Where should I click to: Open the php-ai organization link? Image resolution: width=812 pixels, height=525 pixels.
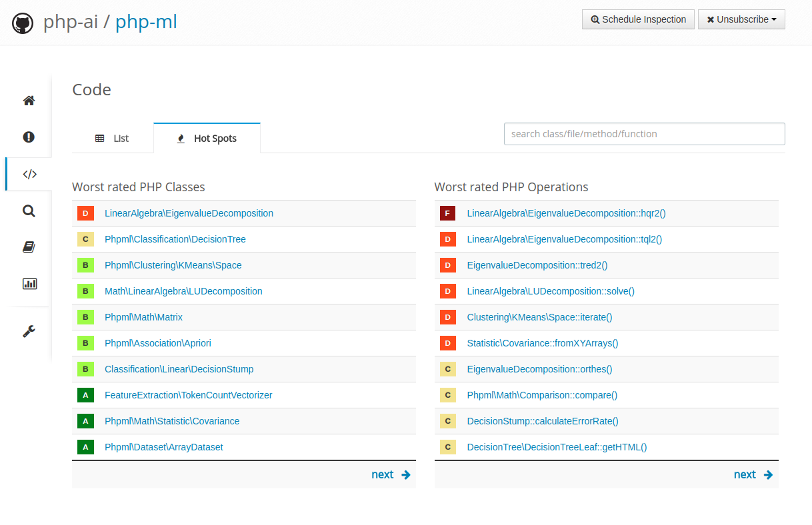(x=70, y=22)
